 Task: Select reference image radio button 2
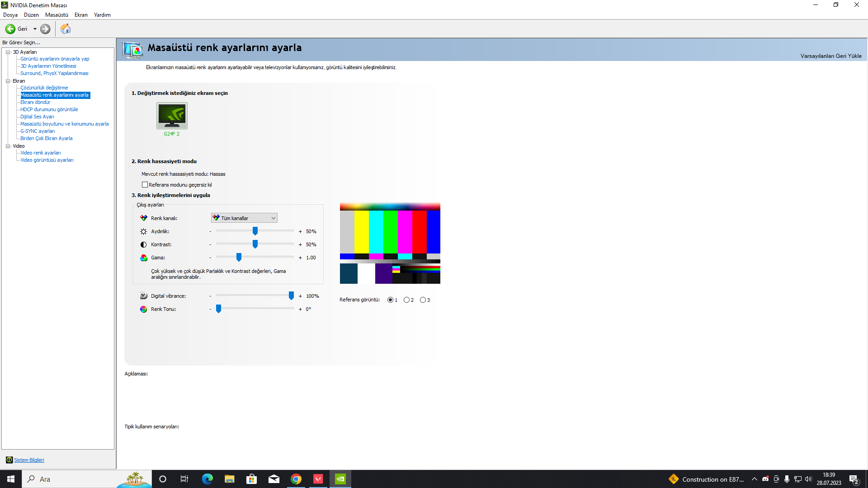click(x=406, y=300)
